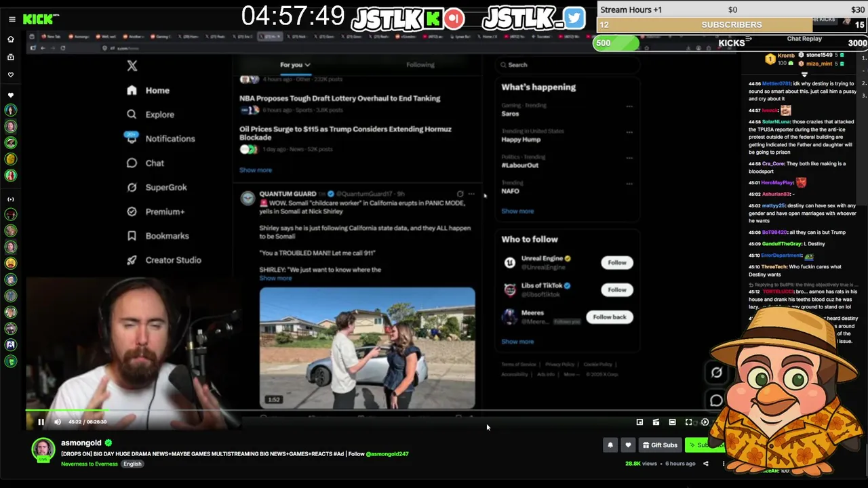Open Premium+ in the X navigation
Screen dimensions: 868x488
click(x=155, y=211)
